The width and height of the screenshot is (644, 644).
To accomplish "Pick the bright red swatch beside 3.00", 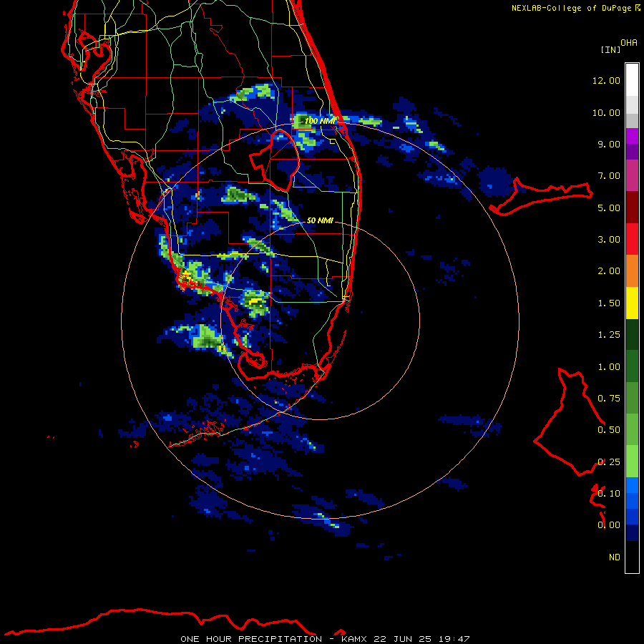I will click(632, 239).
